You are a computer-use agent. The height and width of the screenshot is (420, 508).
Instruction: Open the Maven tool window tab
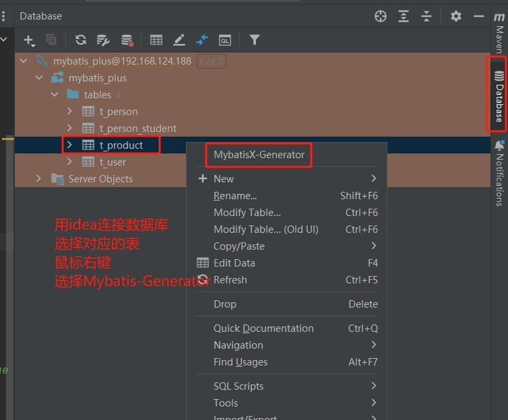[499, 32]
